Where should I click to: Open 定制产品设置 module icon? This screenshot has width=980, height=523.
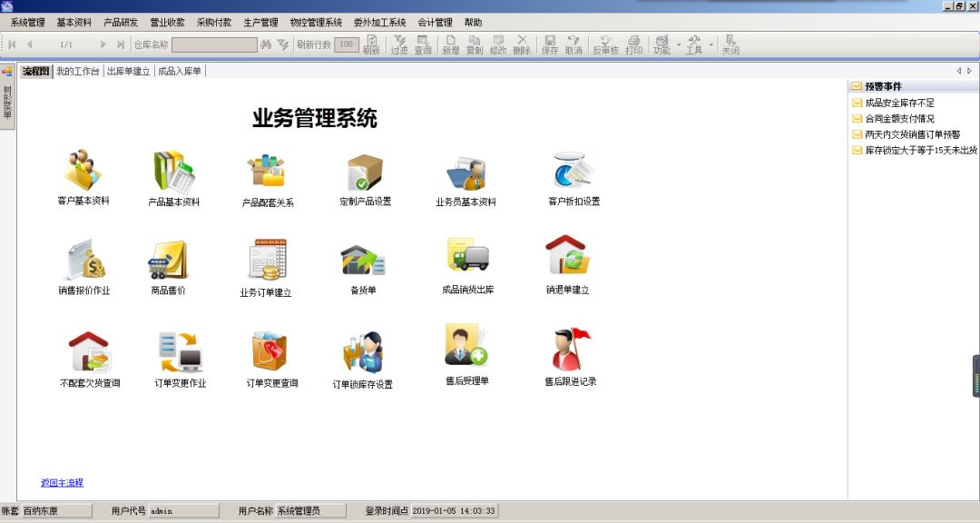tap(365, 172)
